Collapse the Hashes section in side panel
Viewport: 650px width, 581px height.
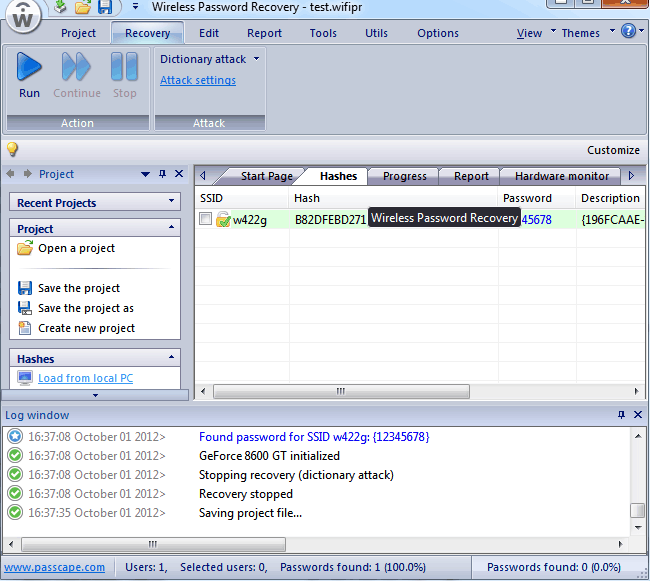coord(172,357)
